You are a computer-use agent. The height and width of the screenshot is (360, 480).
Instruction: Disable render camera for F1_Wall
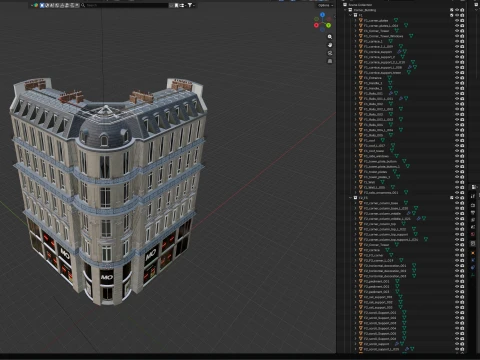pos(462,182)
